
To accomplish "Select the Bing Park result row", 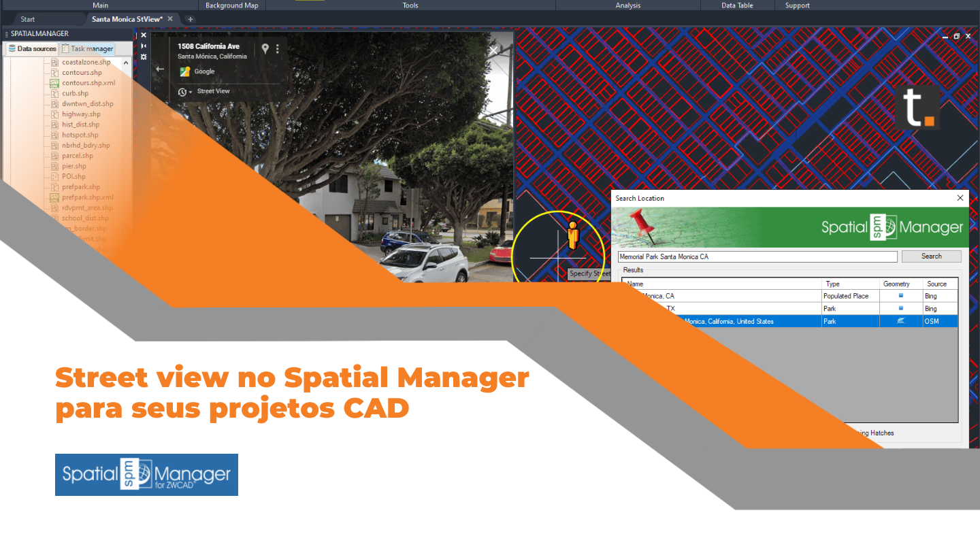I will [x=790, y=308].
